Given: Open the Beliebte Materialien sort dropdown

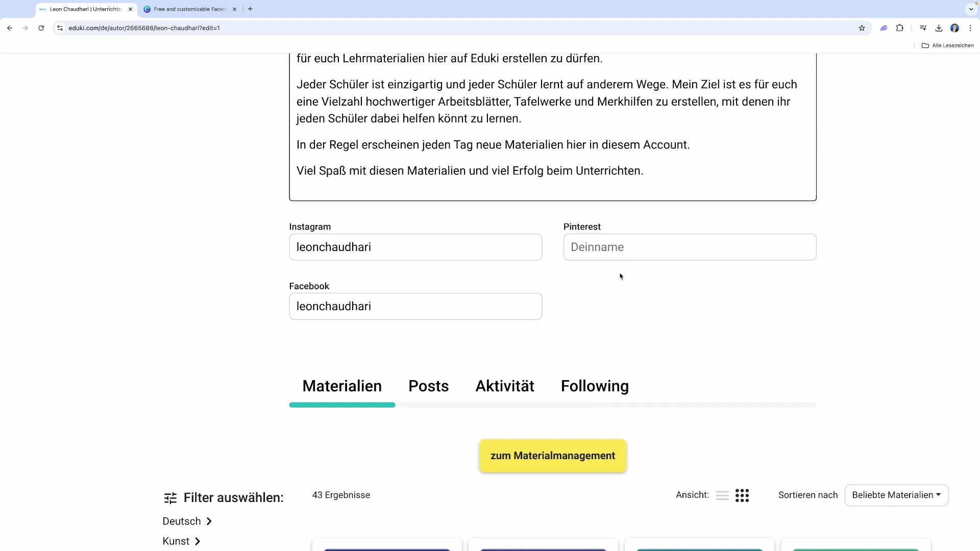Looking at the screenshot, I should coord(896,495).
